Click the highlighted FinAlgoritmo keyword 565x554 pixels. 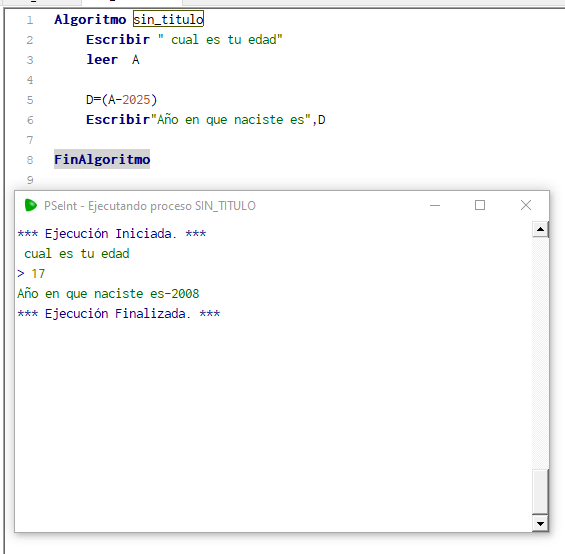coord(102,159)
